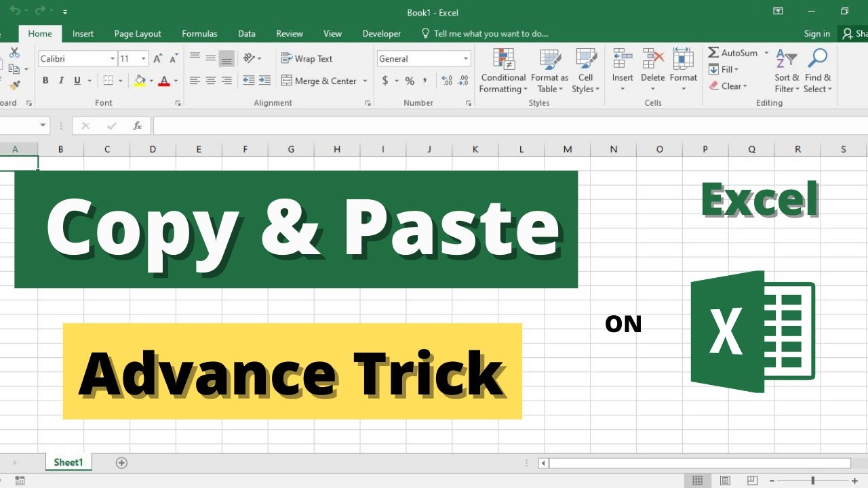Click Tell me what you want to do
This screenshot has height=488, width=868.
point(485,34)
